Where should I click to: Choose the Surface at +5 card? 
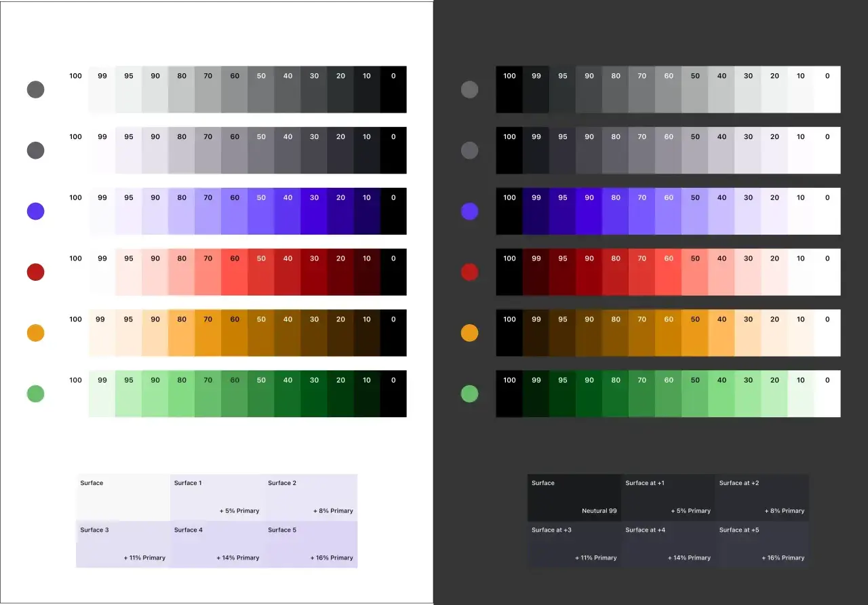[762, 544]
